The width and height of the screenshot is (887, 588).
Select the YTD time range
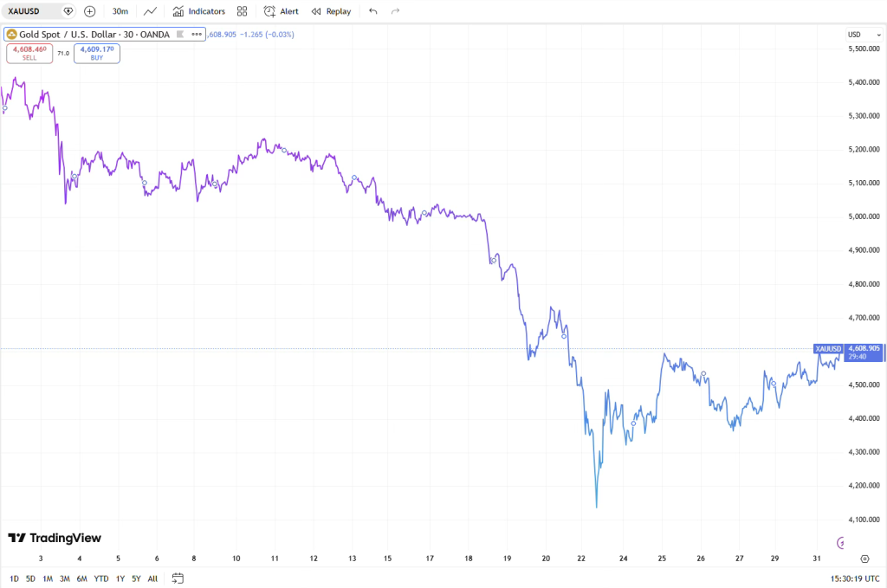[x=101, y=578]
